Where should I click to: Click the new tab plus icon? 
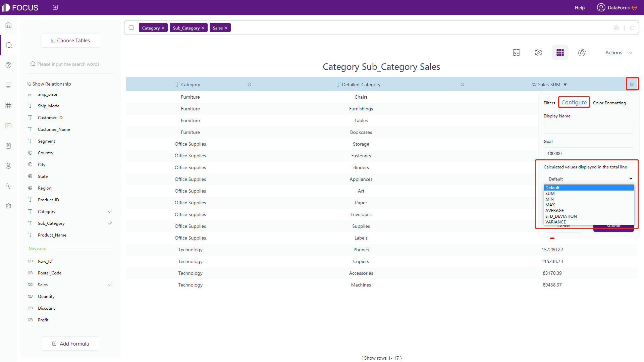(x=55, y=7)
